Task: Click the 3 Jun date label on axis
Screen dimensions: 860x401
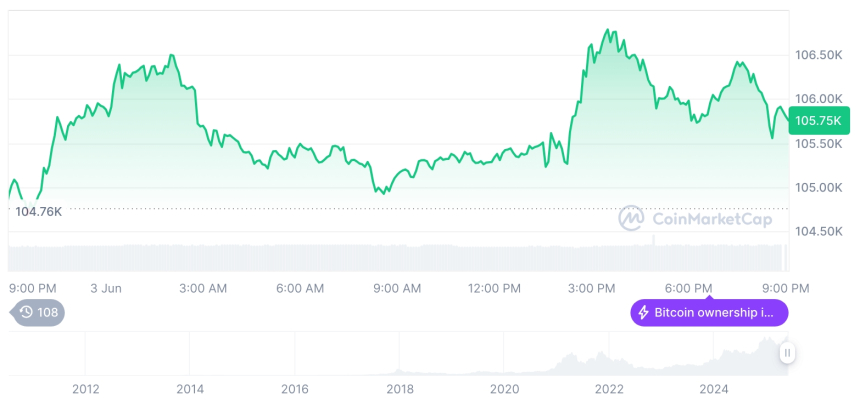Action: tap(105, 288)
